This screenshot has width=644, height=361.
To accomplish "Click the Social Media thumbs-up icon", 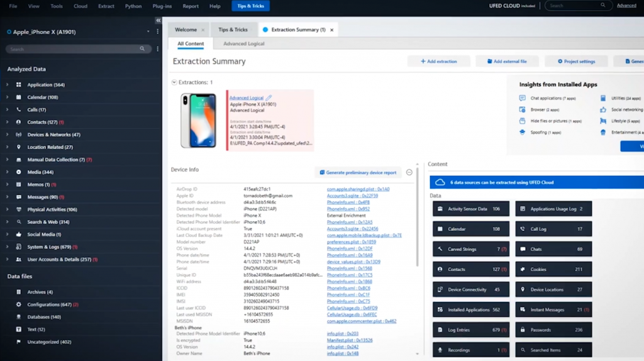I will [18, 234].
